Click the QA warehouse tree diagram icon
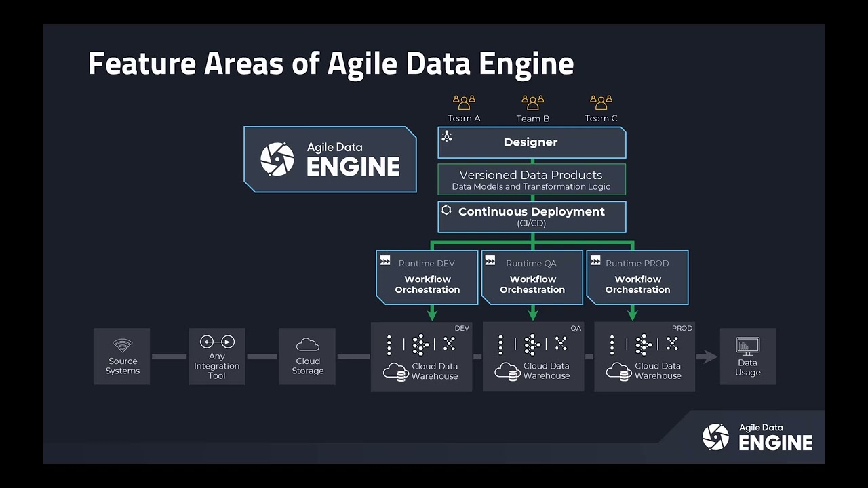Image resolution: width=868 pixels, height=488 pixels. (x=533, y=345)
